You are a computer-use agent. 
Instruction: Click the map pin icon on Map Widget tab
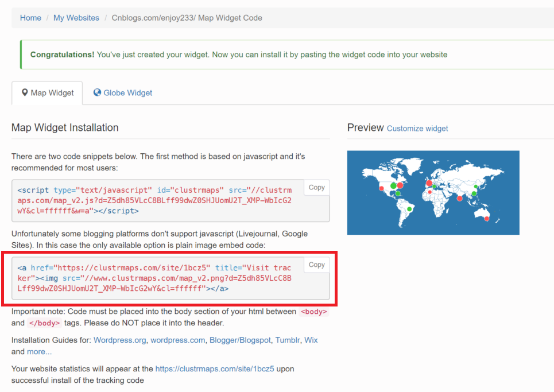[25, 92]
